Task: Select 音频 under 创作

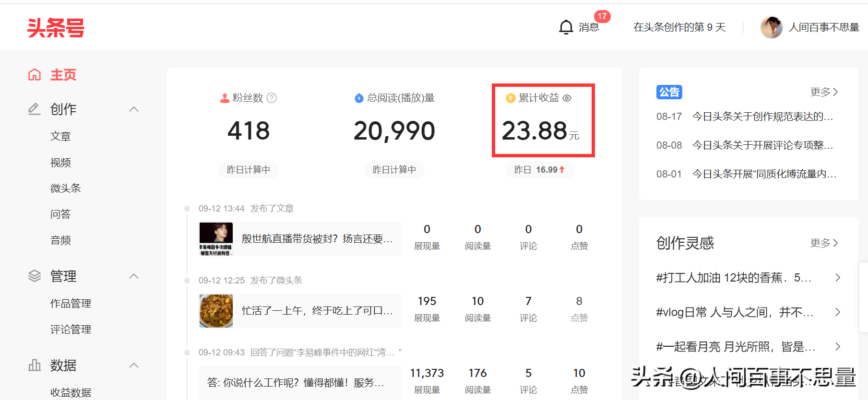Action: 60,240
